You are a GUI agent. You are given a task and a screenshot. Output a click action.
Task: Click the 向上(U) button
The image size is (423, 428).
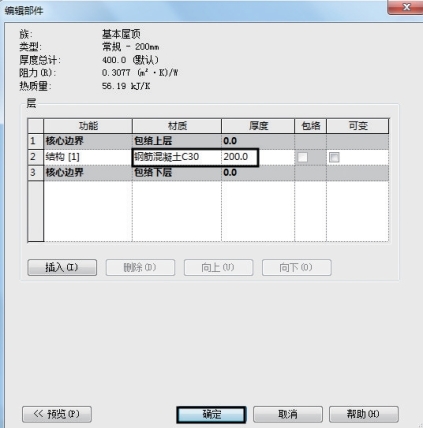point(218,267)
